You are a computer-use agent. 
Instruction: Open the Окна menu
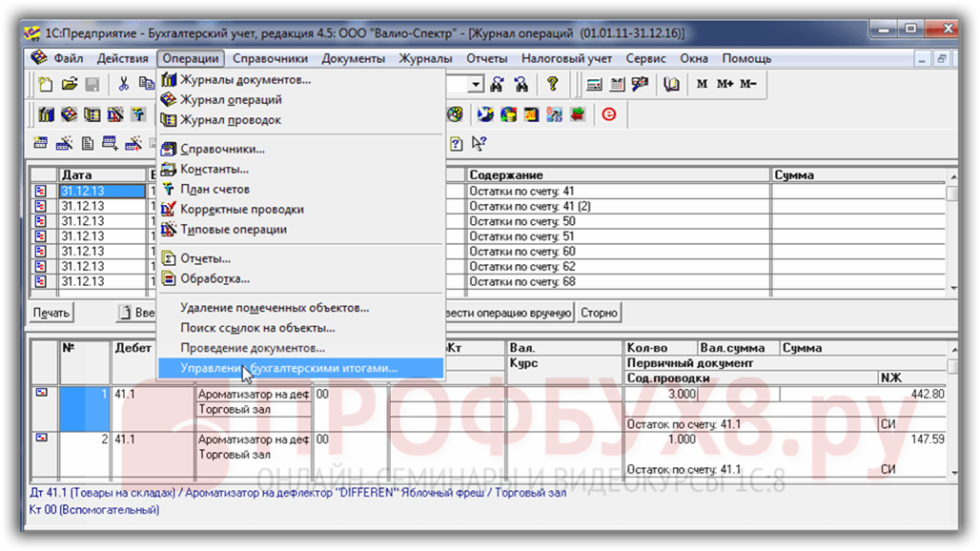(694, 58)
